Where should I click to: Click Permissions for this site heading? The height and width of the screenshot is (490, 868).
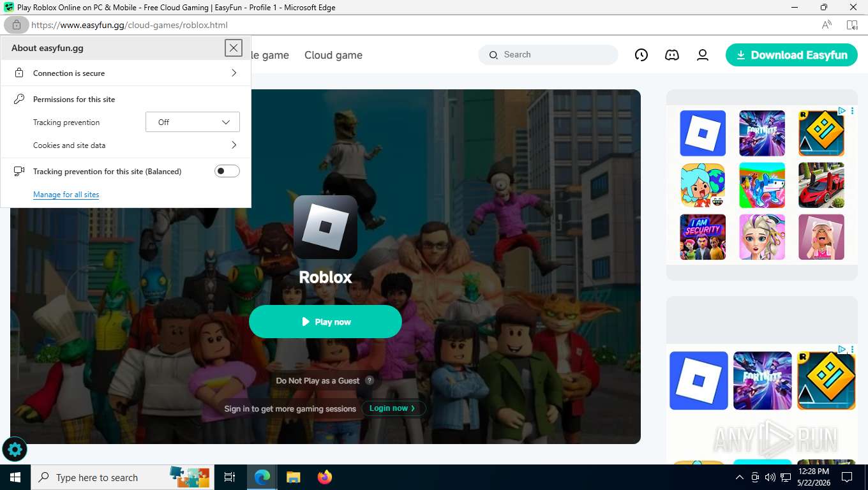coord(74,99)
